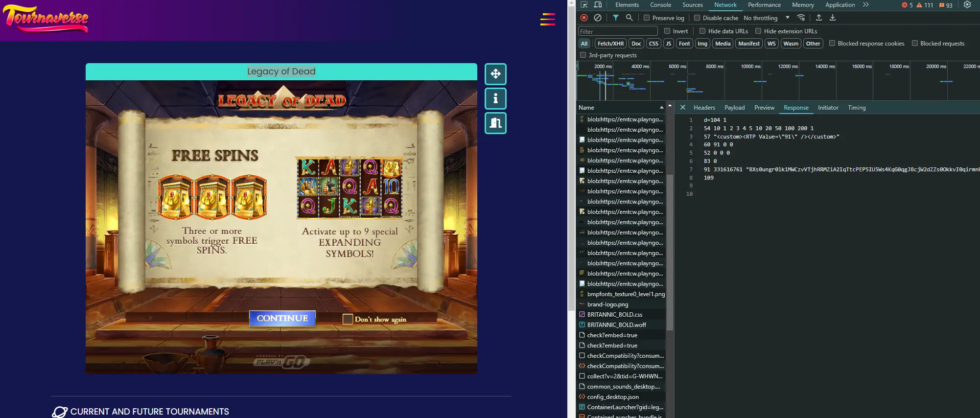Check the Invert filter option
The height and width of the screenshot is (418, 980).
tap(667, 31)
